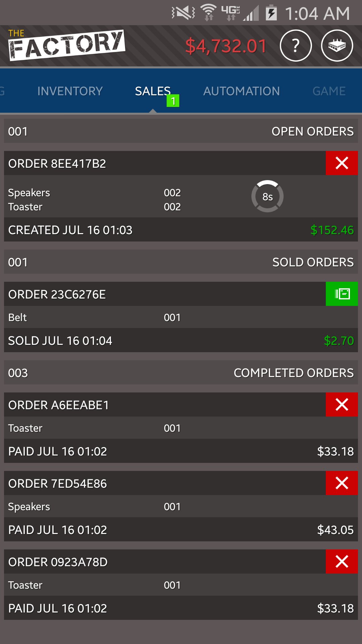Collapse the Open Orders section header

click(x=181, y=131)
